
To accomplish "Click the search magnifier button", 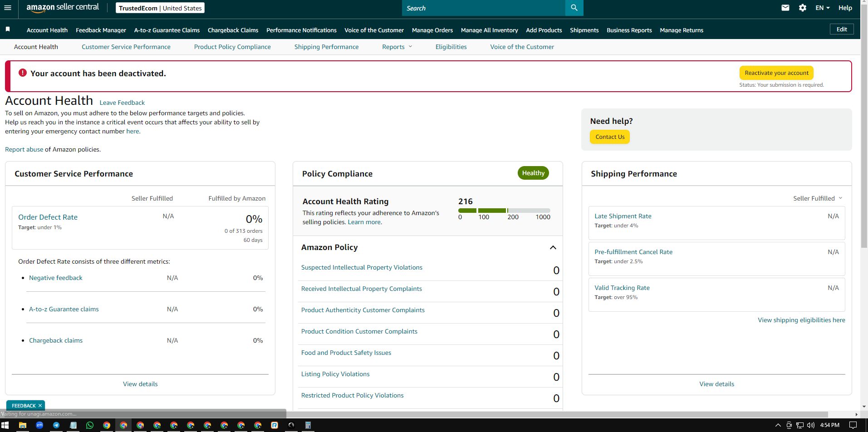I will pyautogui.click(x=574, y=8).
